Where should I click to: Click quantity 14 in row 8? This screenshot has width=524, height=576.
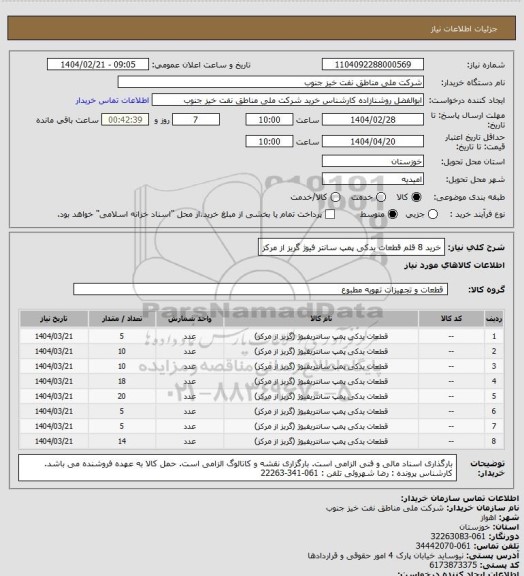click(x=122, y=442)
